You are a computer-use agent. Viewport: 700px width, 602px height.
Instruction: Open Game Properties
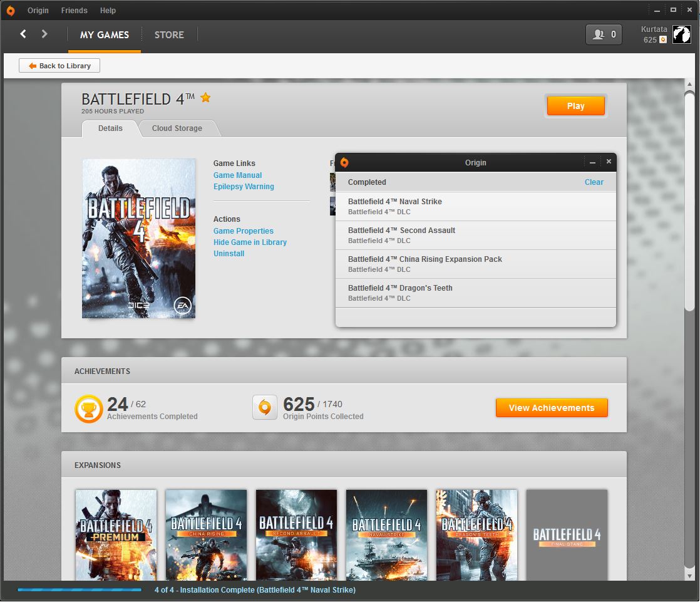coord(244,231)
